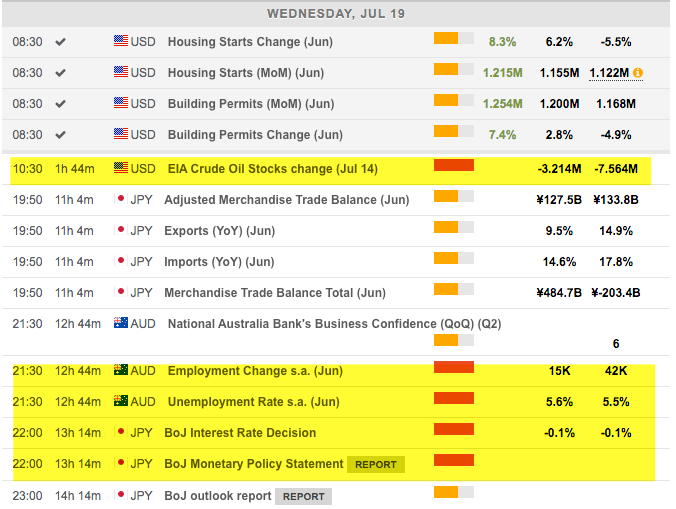Open the Housing Starts Change (Jun) event
This screenshot has width=676, height=509.
click(250, 42)
